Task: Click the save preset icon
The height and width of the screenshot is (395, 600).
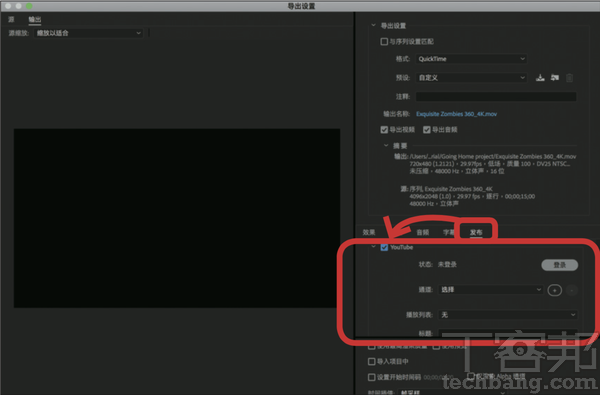Action: tap(540, 78)
